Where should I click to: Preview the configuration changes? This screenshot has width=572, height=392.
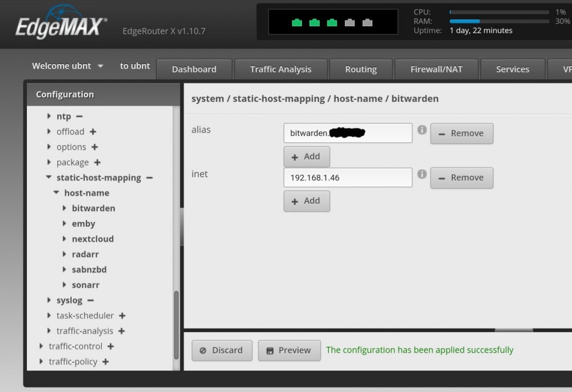point(289,350)
